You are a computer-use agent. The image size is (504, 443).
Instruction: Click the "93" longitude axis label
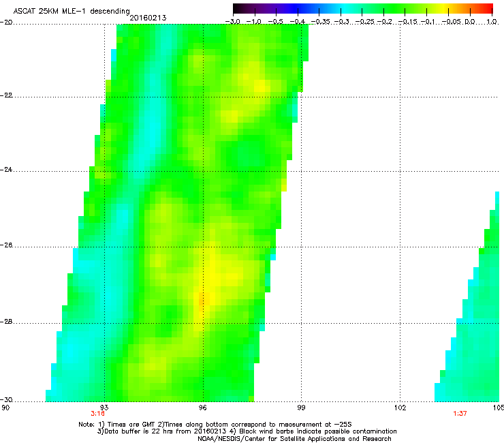104,408
